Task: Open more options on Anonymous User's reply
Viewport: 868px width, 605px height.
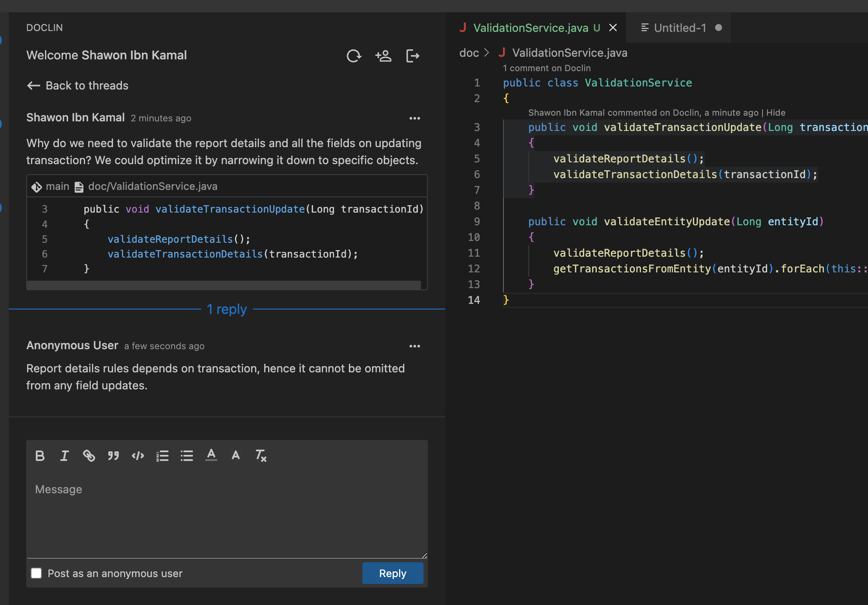Action: tap(415, 346)
